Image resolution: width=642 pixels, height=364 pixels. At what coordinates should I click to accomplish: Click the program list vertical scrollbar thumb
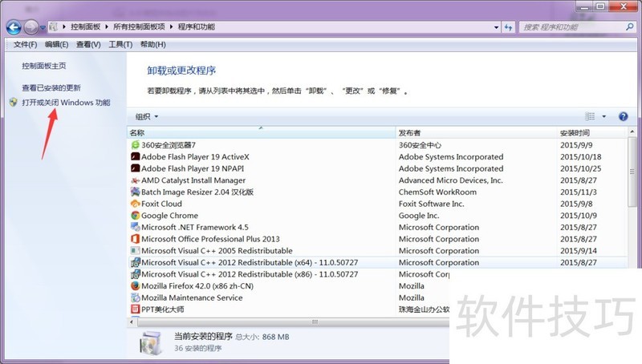point(632,172)
